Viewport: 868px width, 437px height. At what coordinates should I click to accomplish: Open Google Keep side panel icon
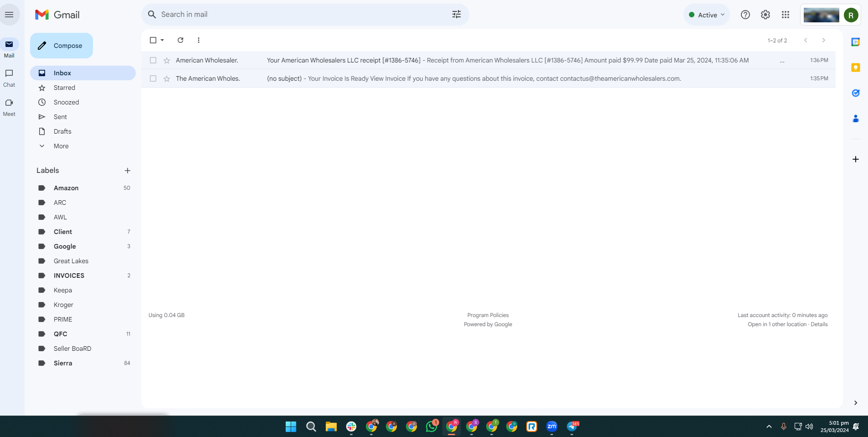coord(856,68)
